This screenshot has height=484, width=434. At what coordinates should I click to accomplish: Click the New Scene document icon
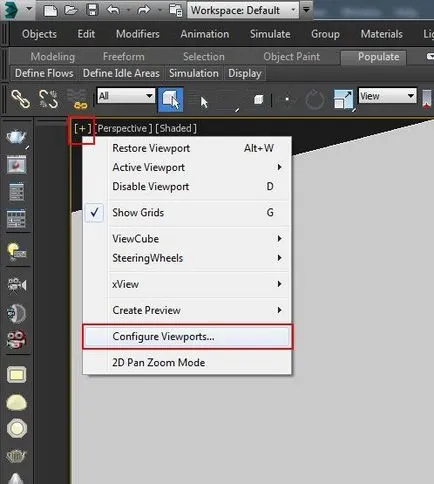pos(50,10)
